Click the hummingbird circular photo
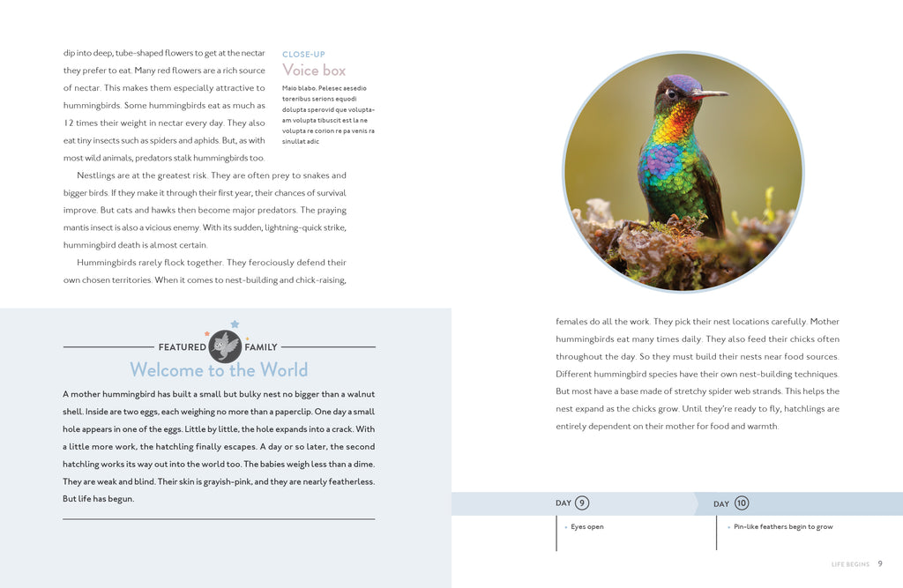Screen dimensions: 903x588 click(683, 172)
